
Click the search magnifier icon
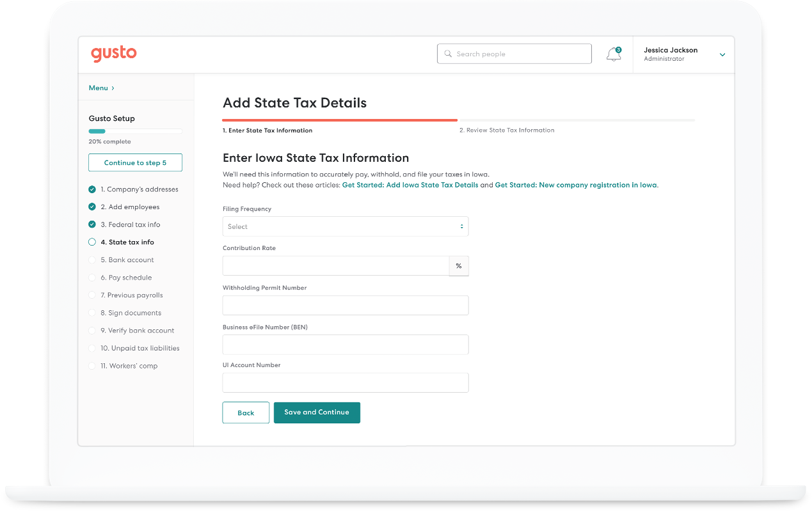pos(448,54)
